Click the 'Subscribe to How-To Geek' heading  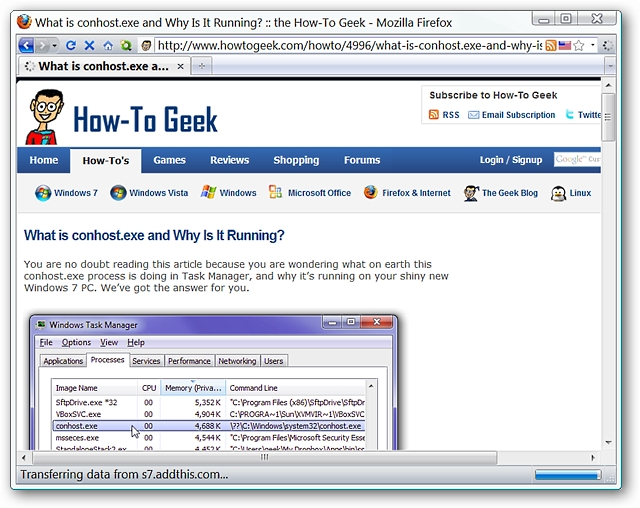(493, 95)
